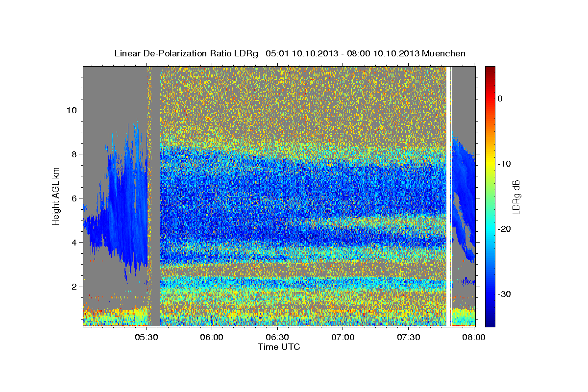Click the plot title "Linear De-Polarization Ratio LDRg"

tap(186, 53)
